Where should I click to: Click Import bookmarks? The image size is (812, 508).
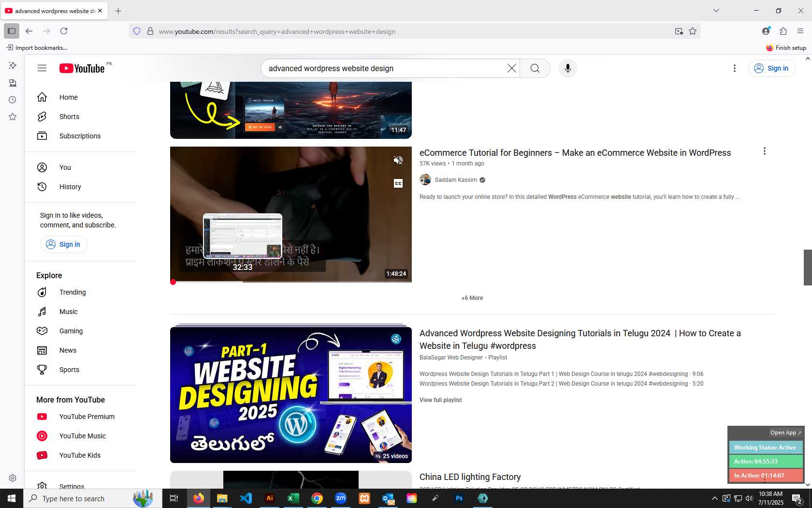pyautogui.click(x=37, y=48)
